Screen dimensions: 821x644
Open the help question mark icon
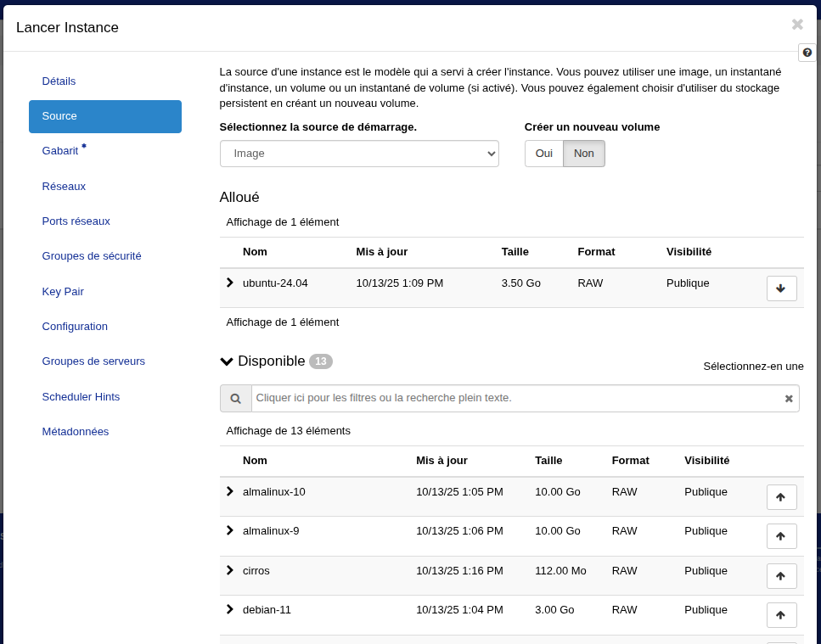pos(807,53)
